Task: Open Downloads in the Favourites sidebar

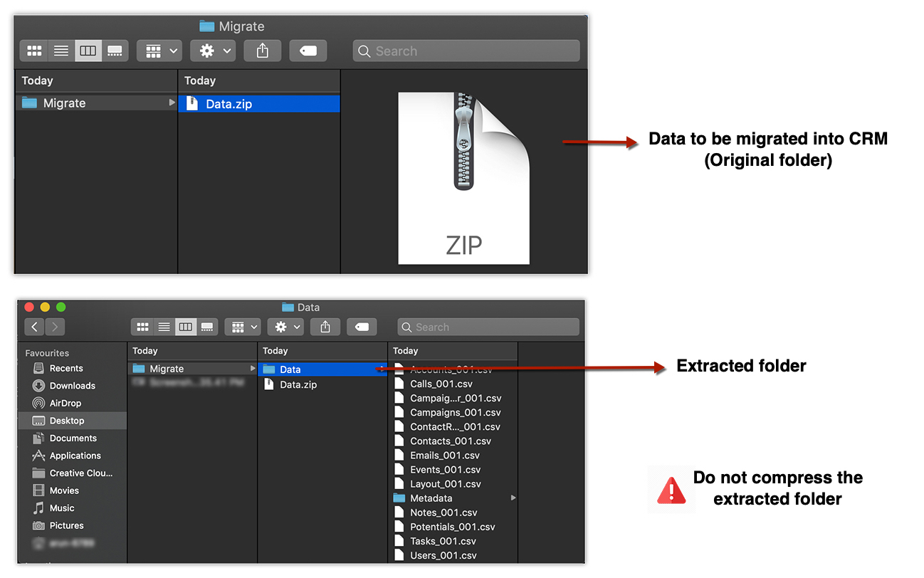Action: pyautogui.click(x=72, y=386)
